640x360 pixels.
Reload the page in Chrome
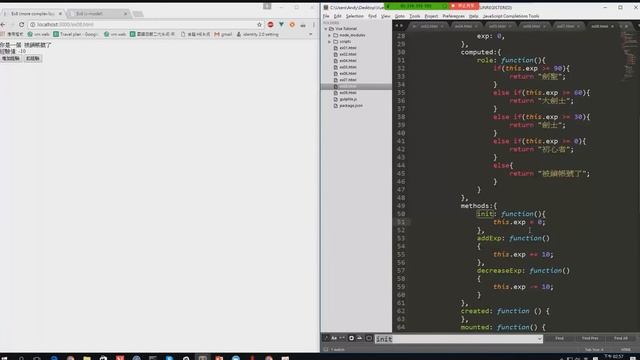point(22,24)
